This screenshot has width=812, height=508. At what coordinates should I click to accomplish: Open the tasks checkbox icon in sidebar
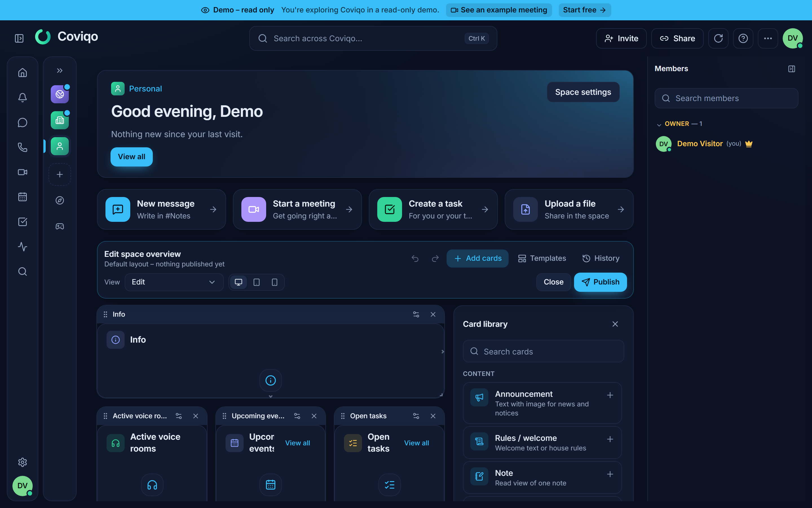point(23,222)
